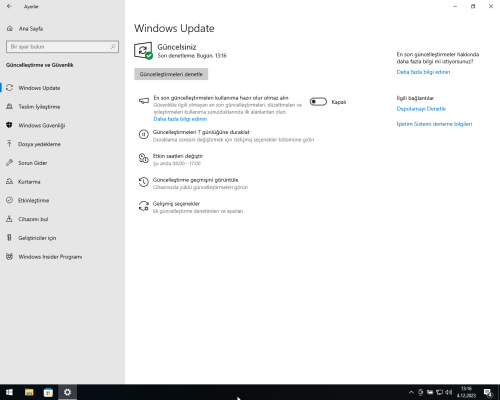The height and width of the screenshot is (400, 500).
Task: Open İşletim Sistemi derleme bilgileri link
Action: (x=434, y=124)
